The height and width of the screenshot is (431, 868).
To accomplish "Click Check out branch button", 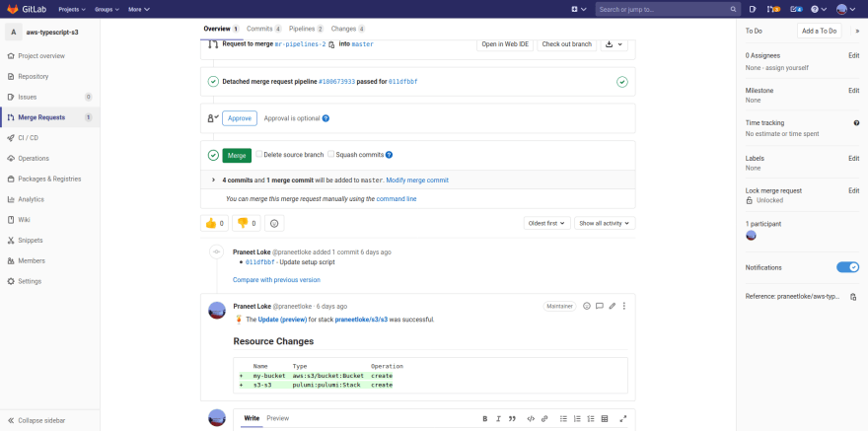I will [567, 44].
